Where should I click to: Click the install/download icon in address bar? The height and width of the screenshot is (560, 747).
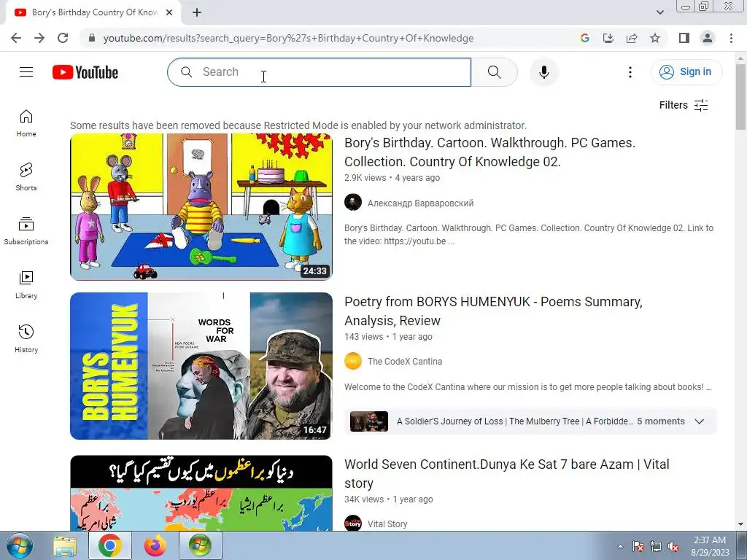(x=608, y=38)
